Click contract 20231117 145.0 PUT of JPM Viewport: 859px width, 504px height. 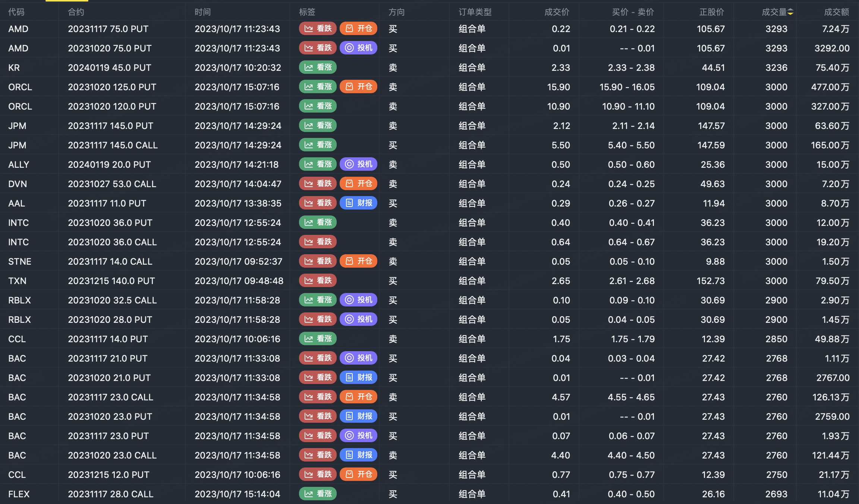click(x=111, y=126)
